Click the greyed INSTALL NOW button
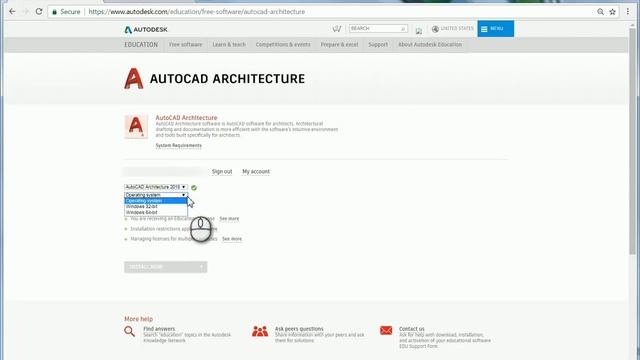The height and width of the screenshot is (360, 640). click(x=165, y=267)
